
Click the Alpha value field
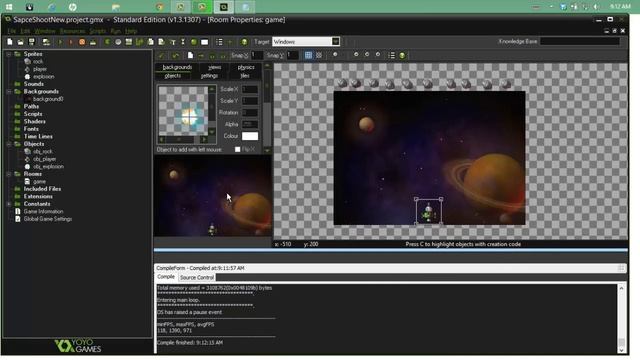(x=250, y=124)
